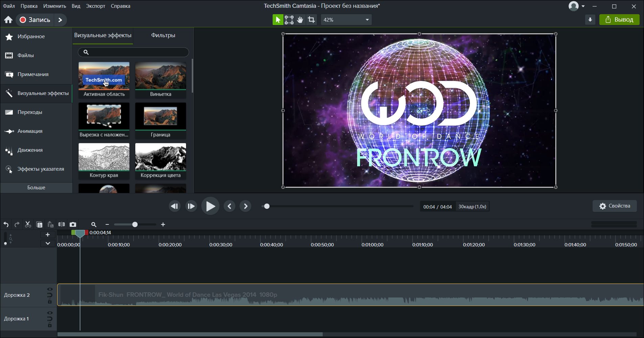Open the Справка menu
The image size is (644, 338).
pyautogui.click(x=120, y=6)
